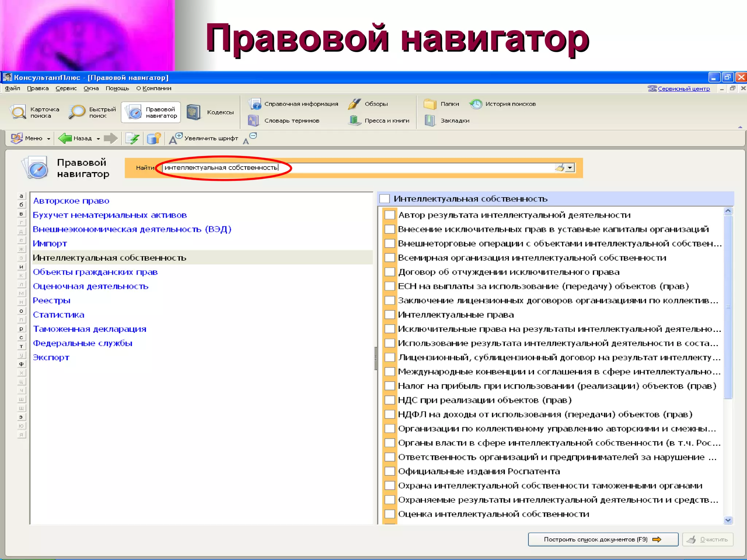The height and width of the screenshot is (560, 747).
Task: Open the Карточка поиска search card
Action: pyautogui.click(x=35, y=112)
